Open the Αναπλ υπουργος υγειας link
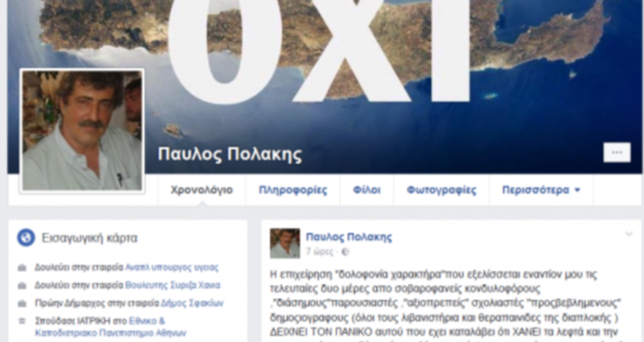This screenshot has width=644, height=342. pos(172,267)
